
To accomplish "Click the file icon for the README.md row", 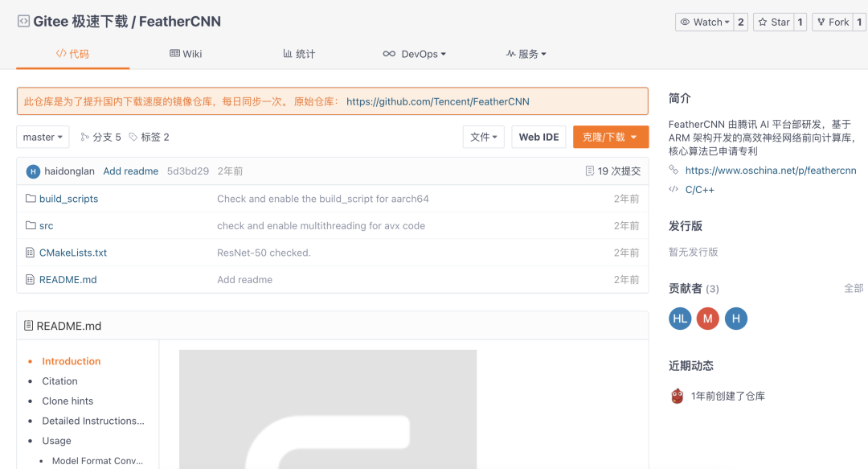I will click(x=30, y=279).
